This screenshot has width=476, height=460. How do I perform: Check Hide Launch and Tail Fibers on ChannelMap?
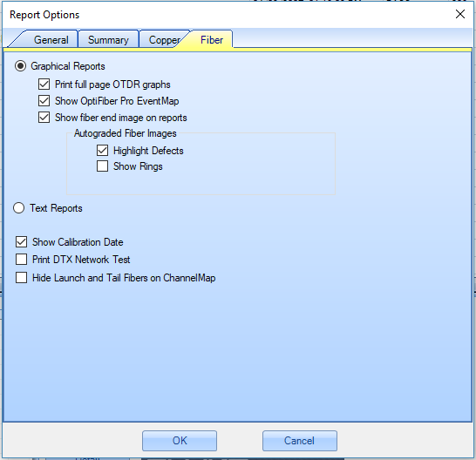pos(21,278)
